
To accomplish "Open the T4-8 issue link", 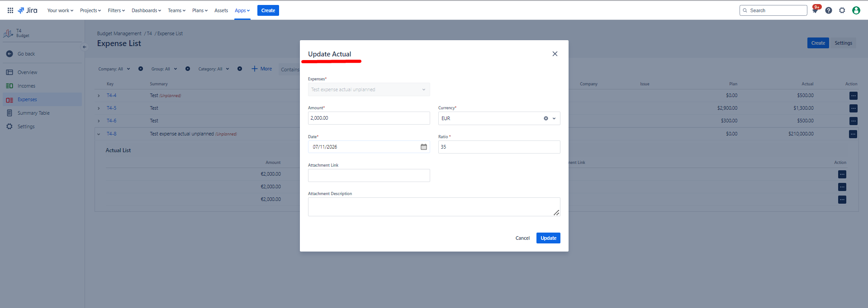I will point(111,134).
